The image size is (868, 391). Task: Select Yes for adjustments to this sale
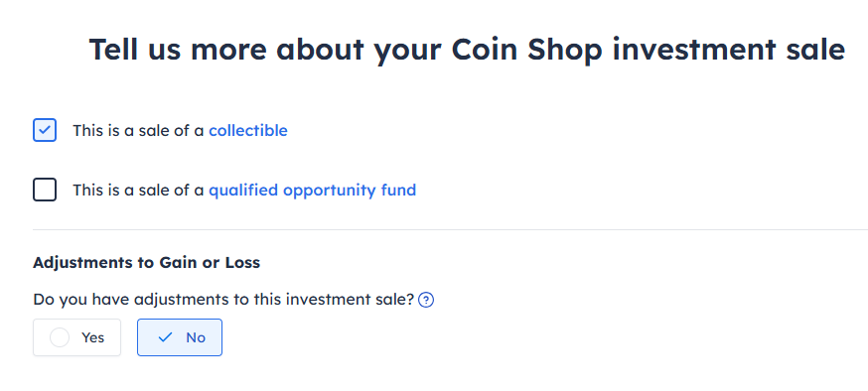tap(76, 337)
